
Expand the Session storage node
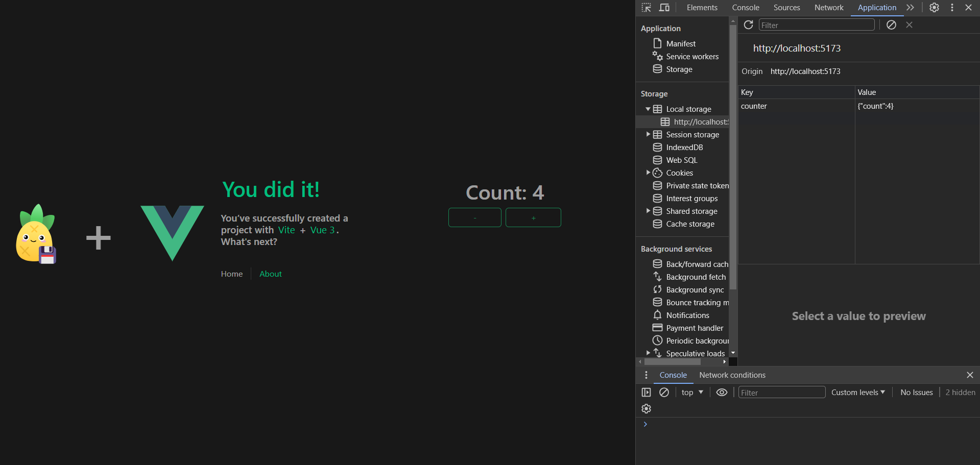tap(648, 135)
